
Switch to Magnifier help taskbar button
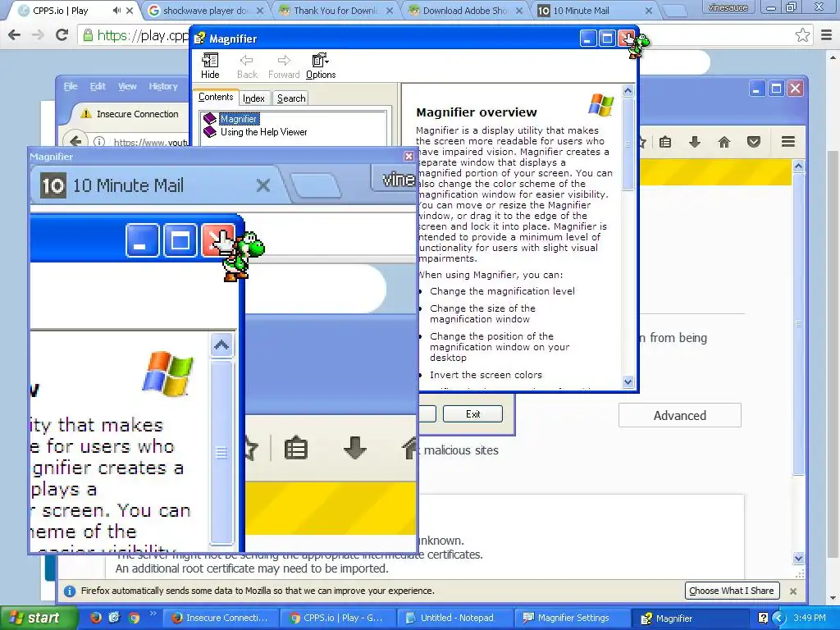(x=688, y=619)
